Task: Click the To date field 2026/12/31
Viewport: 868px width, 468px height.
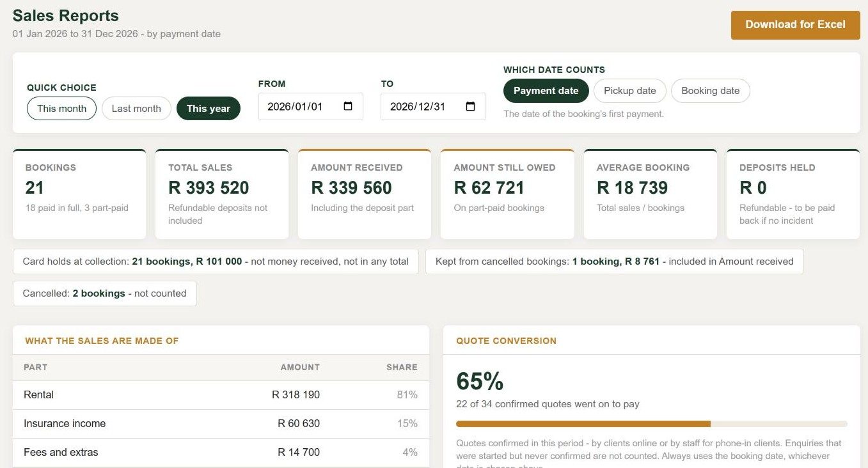Action: [x=433, y=107]
